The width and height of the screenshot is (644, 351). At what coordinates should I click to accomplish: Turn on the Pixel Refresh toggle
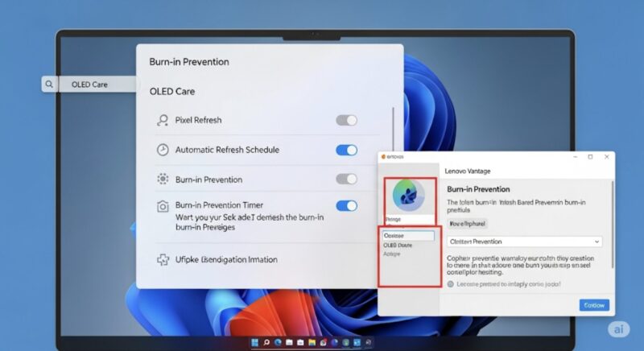(347, 120)
